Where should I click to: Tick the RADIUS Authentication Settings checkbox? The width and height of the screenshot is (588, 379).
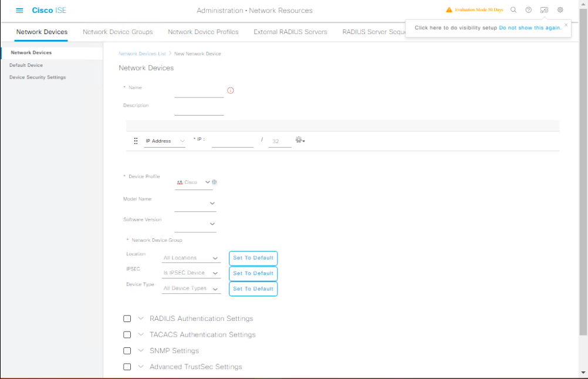[x=127, y=319]
